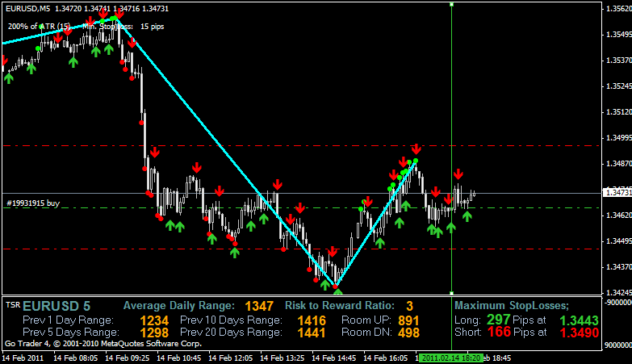Click the 1.35245 price axis label
The height and width of the screenshot is (364, 632).
[x=618, y=86]
